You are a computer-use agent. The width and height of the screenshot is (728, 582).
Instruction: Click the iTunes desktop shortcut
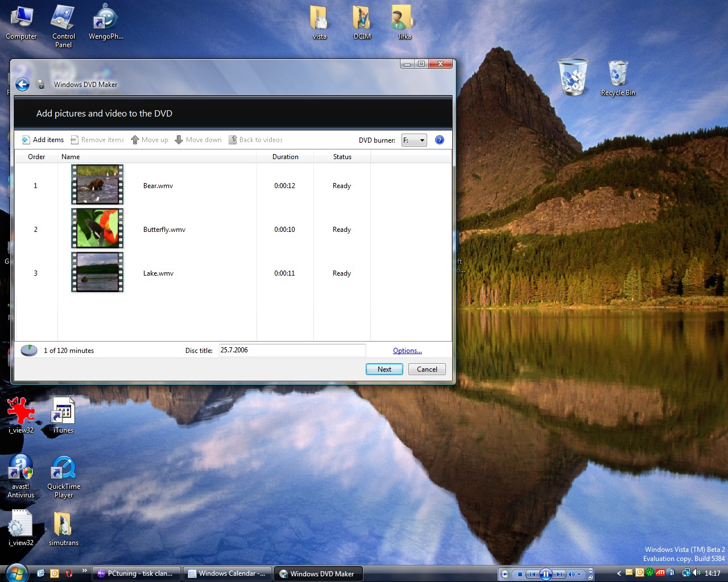pos(63,415)
